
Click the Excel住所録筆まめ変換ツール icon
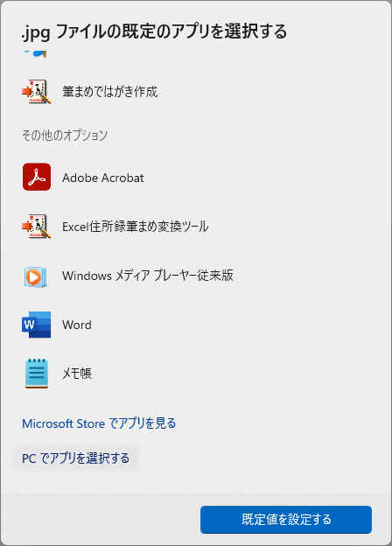click(x=37, y=227)
